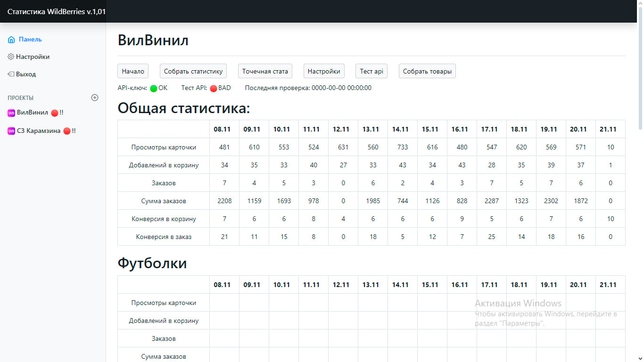This screenshot has width=644, height=362.
Task: Click the page vertical scrollbar
Action: pos(640,189)
